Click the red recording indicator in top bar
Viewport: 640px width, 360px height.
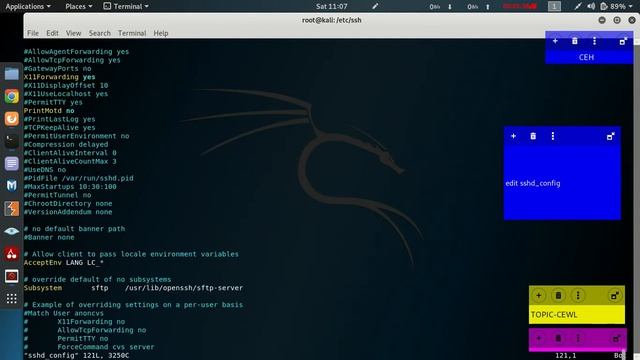520,6
